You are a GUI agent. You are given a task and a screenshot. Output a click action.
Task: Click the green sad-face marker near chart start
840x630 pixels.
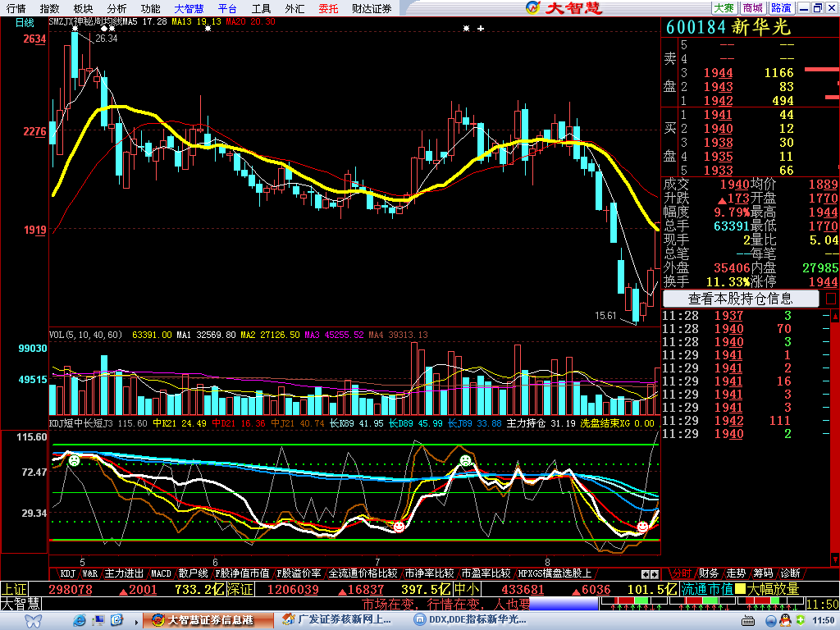(74, 460)
